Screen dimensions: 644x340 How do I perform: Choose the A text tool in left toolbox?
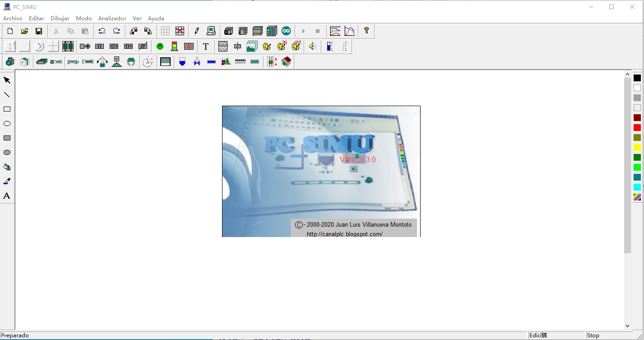7,196
